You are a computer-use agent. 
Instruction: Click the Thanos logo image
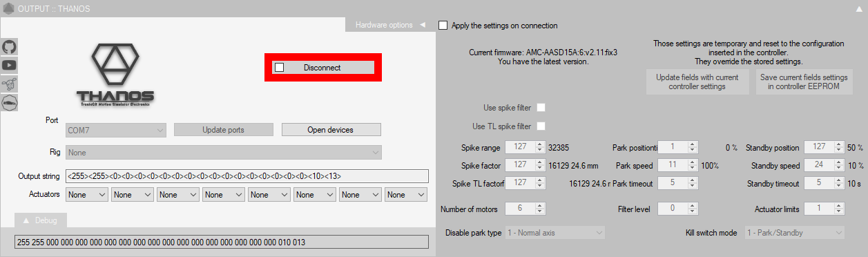click(115, 75)
